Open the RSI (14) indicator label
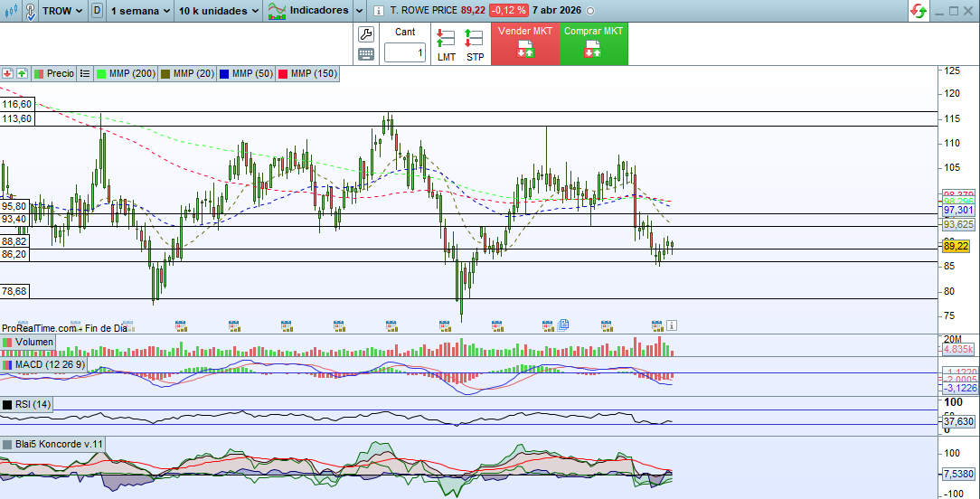980x499 pixels. tap(27, 405)
